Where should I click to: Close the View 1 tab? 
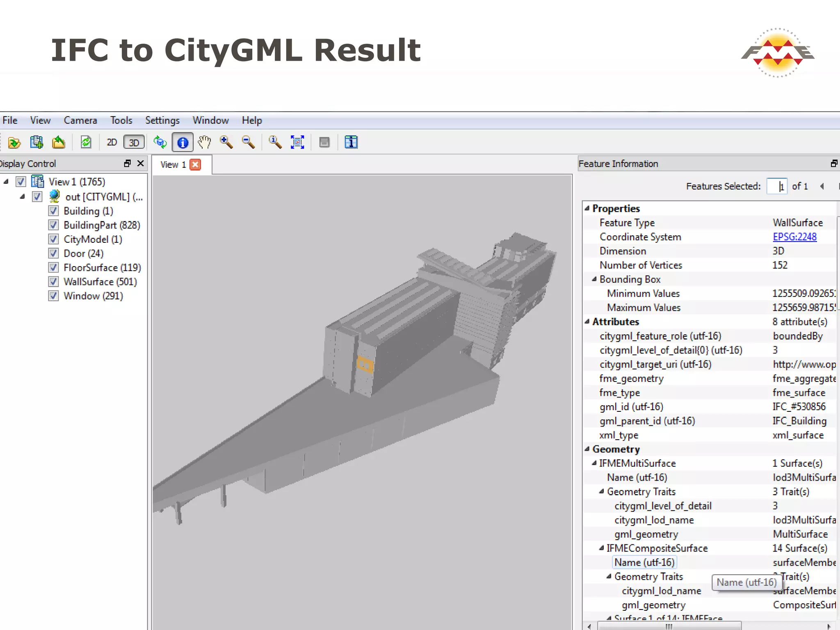point(196,164)
